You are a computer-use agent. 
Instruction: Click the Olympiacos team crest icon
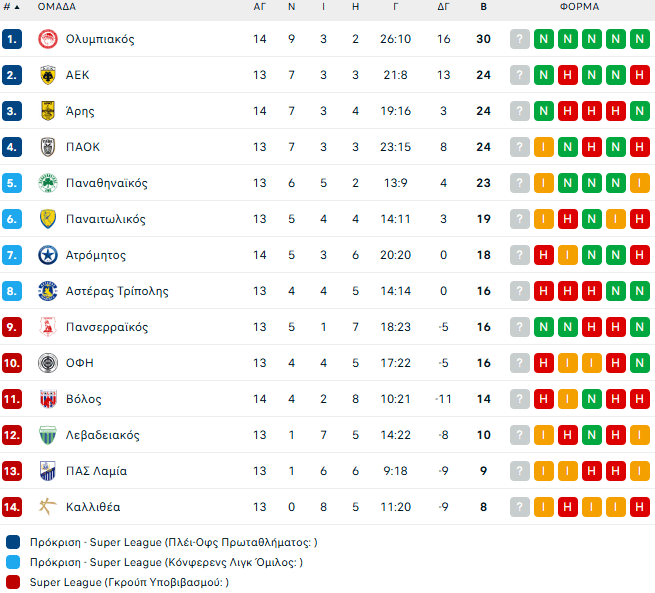click(x=47, y=39)
